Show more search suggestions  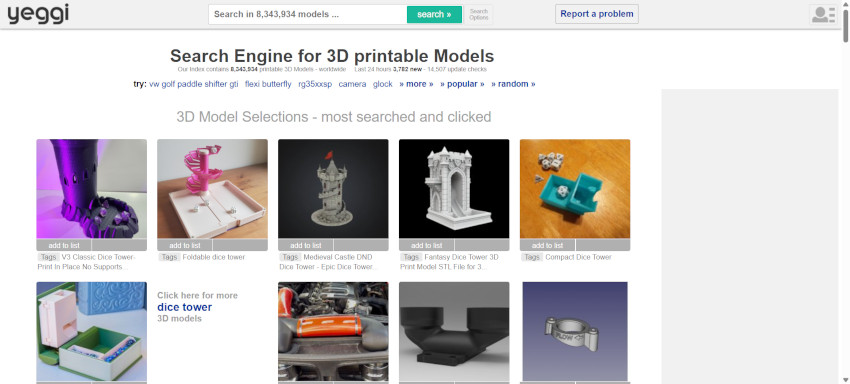pos(416,84)
